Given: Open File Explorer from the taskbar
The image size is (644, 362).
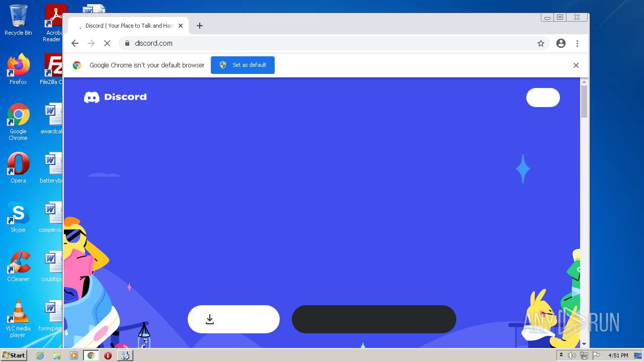Looking at the screenshot, I should [57, 355].
